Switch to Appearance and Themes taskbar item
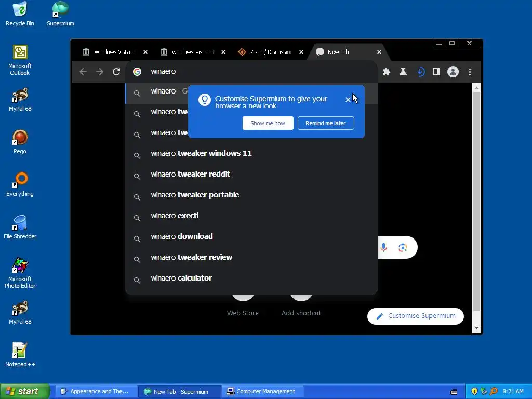The width and height of the screenshot is (532, 399). tap(96, 392)
